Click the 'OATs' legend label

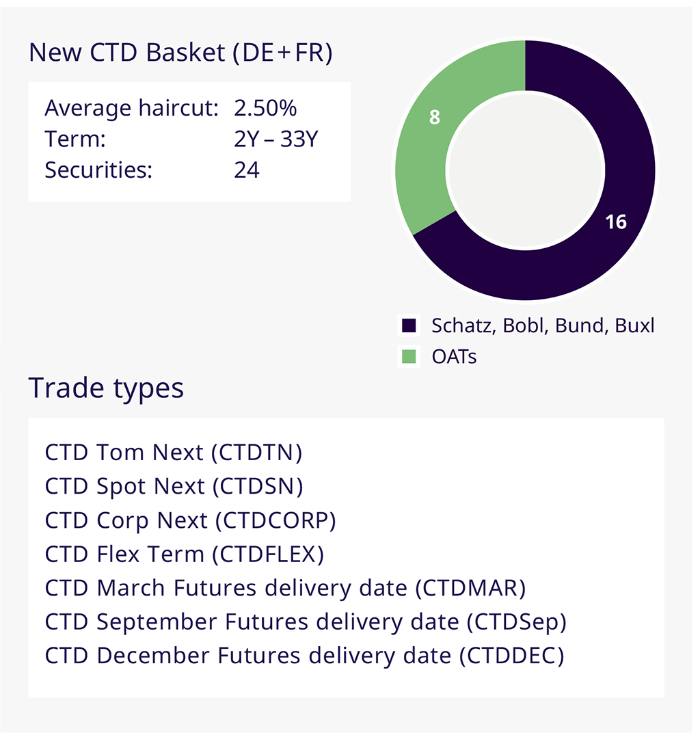pyautogui.click(x=454, y=356)
